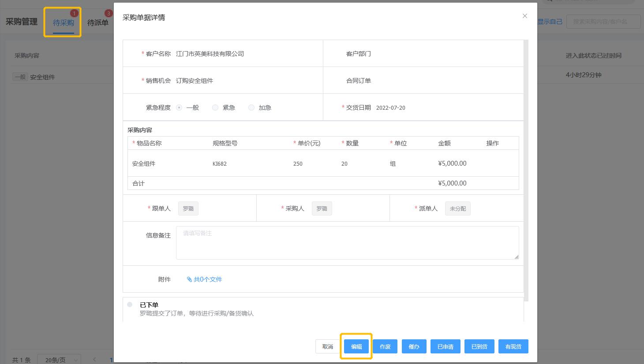The image size is (644, 364).
Task: Click the 一般 tag in the background list
Action: click(x=20, y=77)
